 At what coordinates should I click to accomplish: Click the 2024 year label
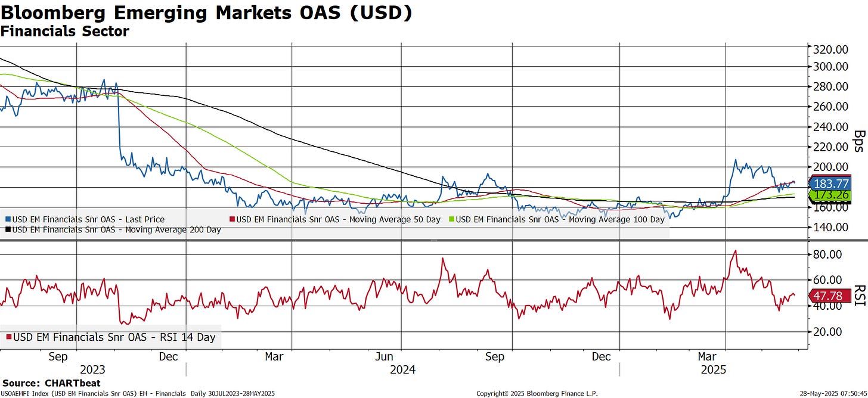tap(402, 369)
